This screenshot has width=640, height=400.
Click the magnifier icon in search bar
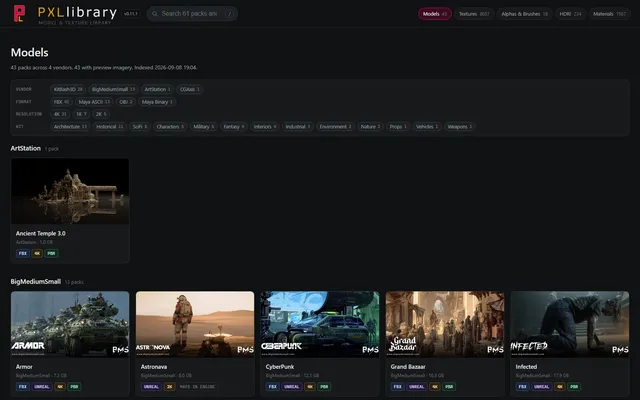[x=155, y=14]
